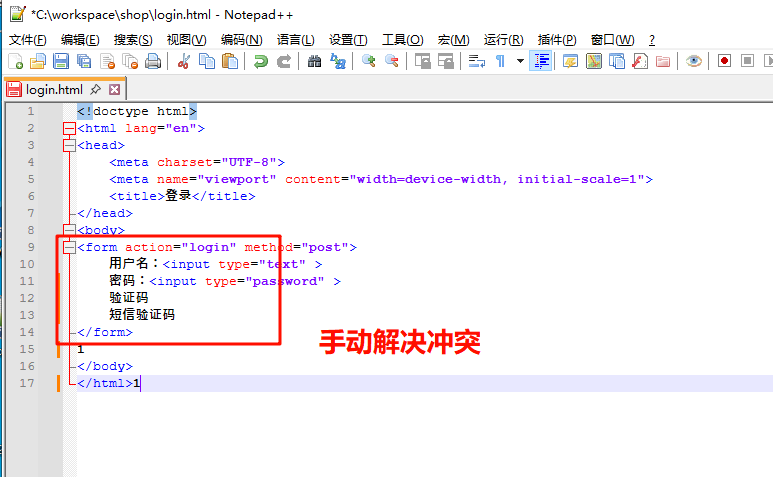Create a new file via toolbar
The image size is (773, 477).
(16, 62)
